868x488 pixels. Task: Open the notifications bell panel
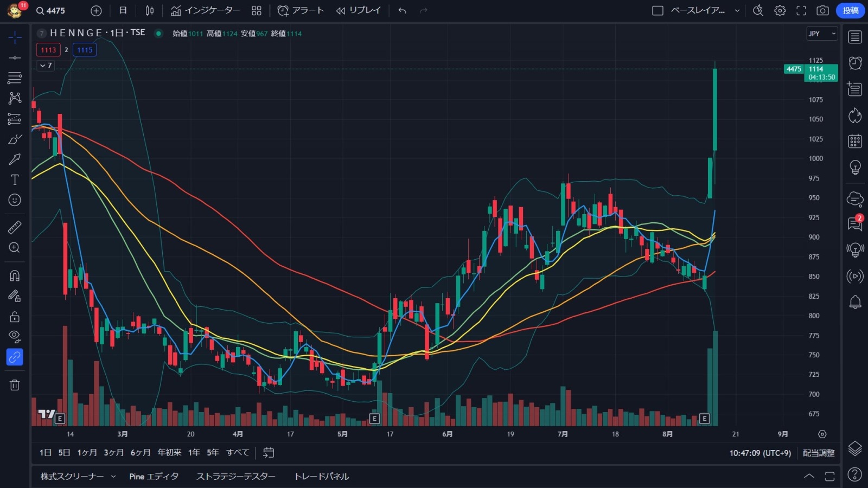coord(855,302)
